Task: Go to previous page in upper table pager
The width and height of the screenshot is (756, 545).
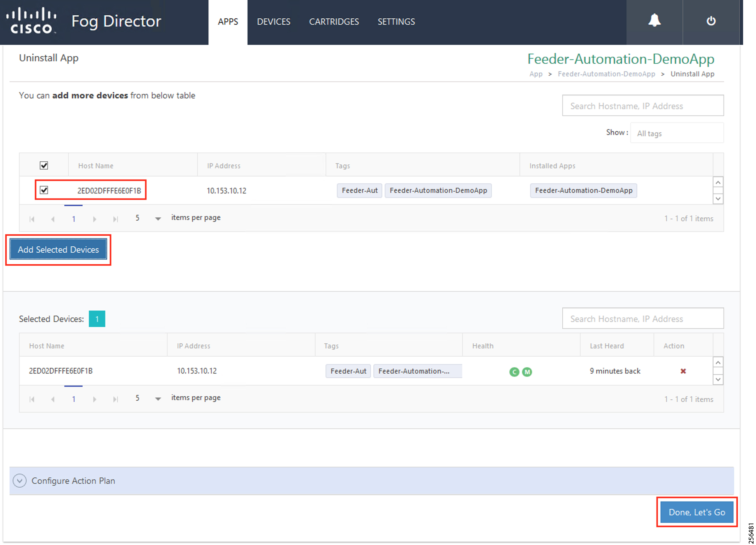Action: 53,219
